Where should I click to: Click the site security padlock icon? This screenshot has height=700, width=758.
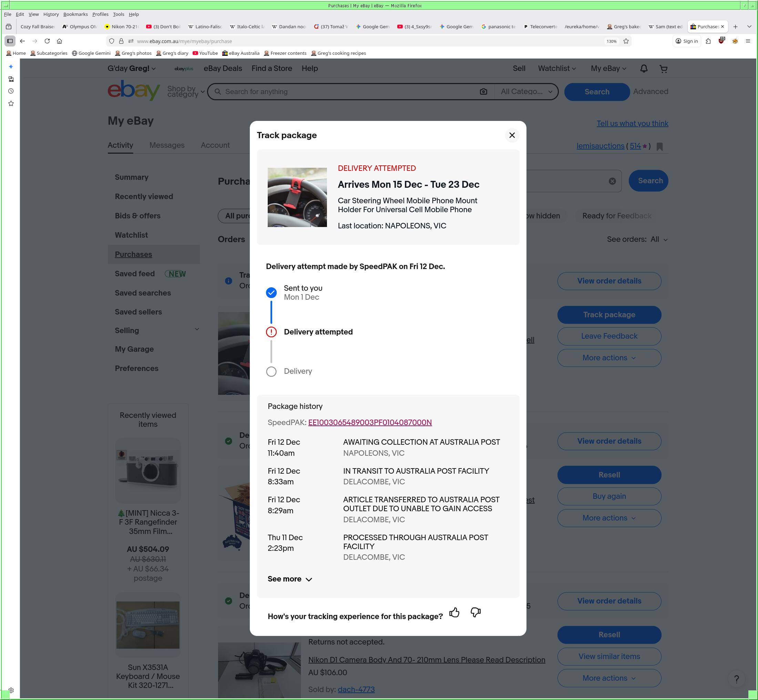(121, 41)
